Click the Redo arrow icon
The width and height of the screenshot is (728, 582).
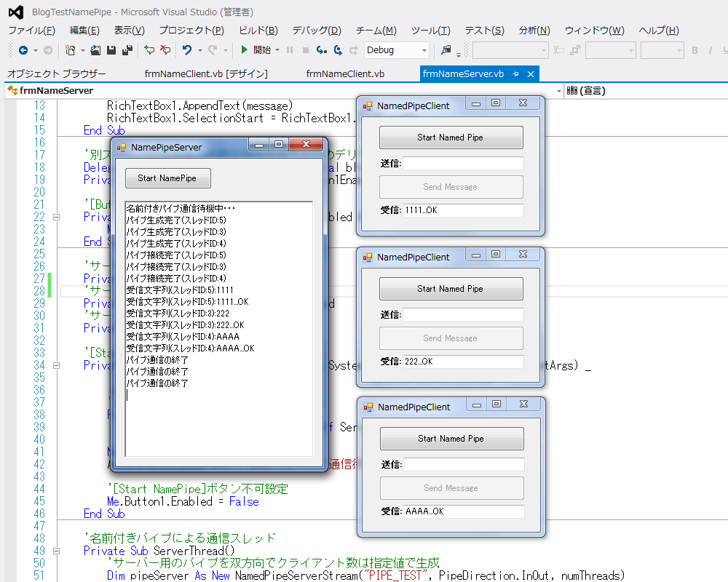pyautogui.click(x=213, y=49)
